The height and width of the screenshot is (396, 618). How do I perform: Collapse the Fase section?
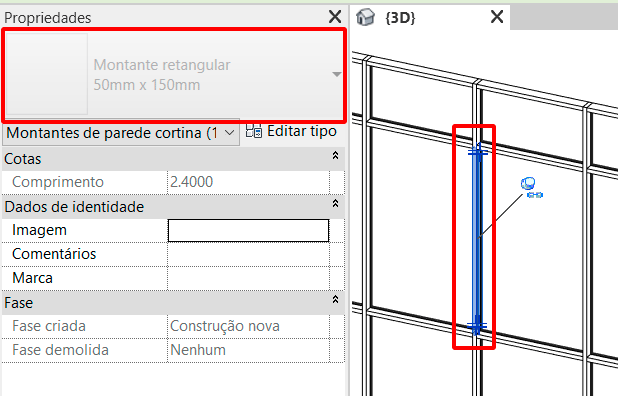(x=335, y=299)
